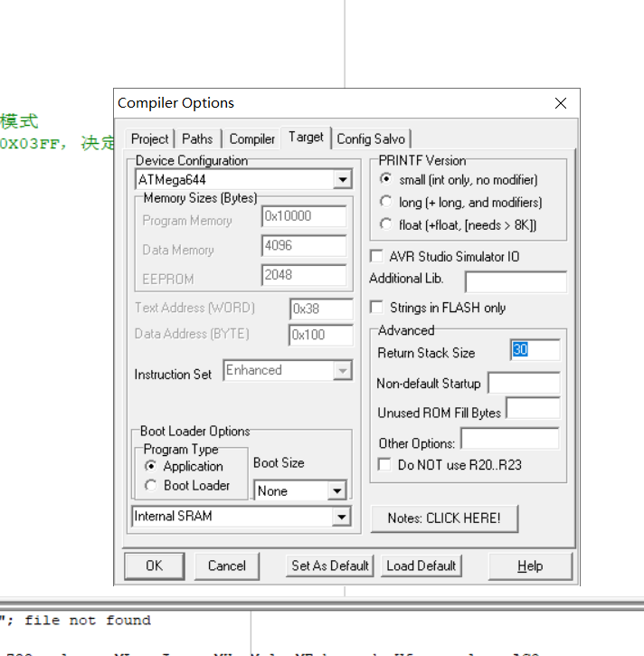Open Help for compiler options
The width and height of the screenshot is (644, 656).
(530, 566)
